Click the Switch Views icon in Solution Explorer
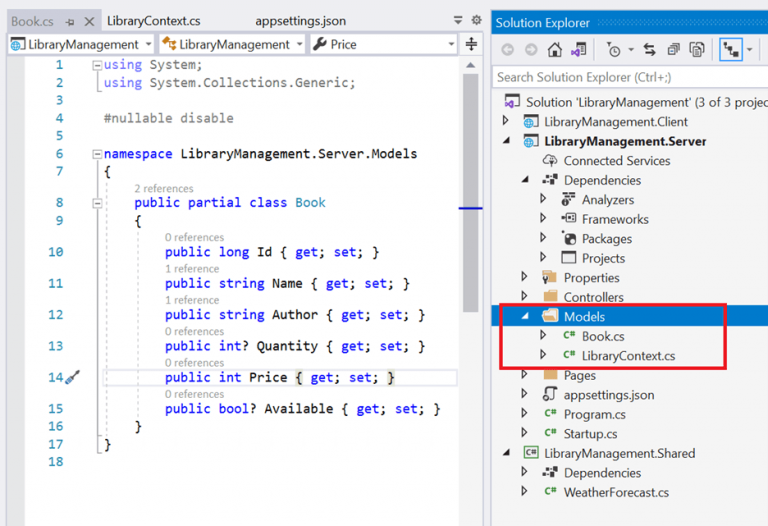Viewport: 768px width, 526px height. tap(578, 50)
